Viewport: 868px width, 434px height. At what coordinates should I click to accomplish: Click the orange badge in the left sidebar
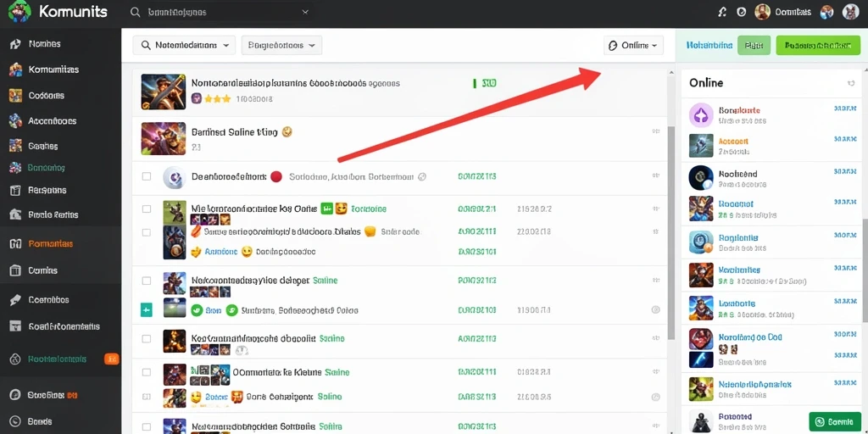(x=111, y=359)
